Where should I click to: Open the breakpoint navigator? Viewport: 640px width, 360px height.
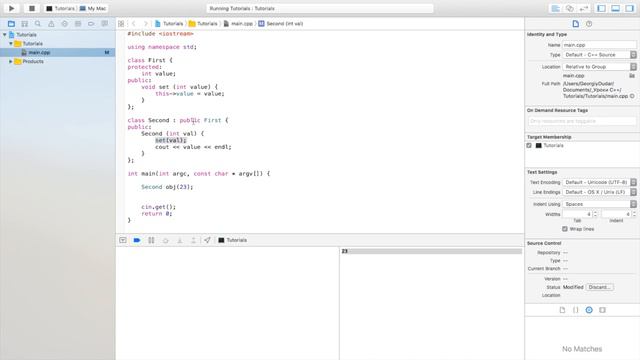[91, 24]
